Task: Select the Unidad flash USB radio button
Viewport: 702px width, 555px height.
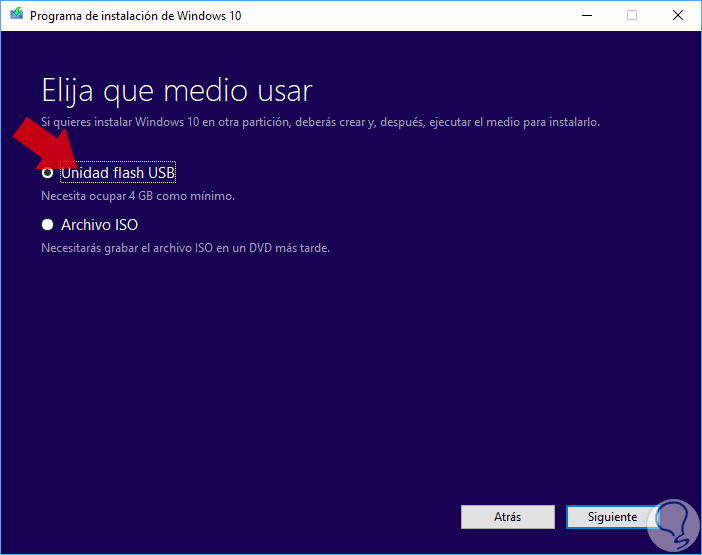Action: (x=47, y=173)
